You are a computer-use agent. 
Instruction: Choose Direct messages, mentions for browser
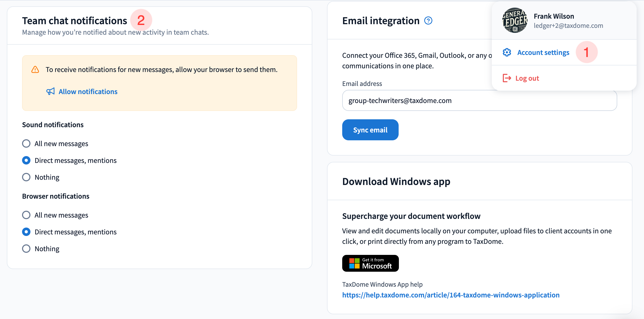click(x=26, y=232)
